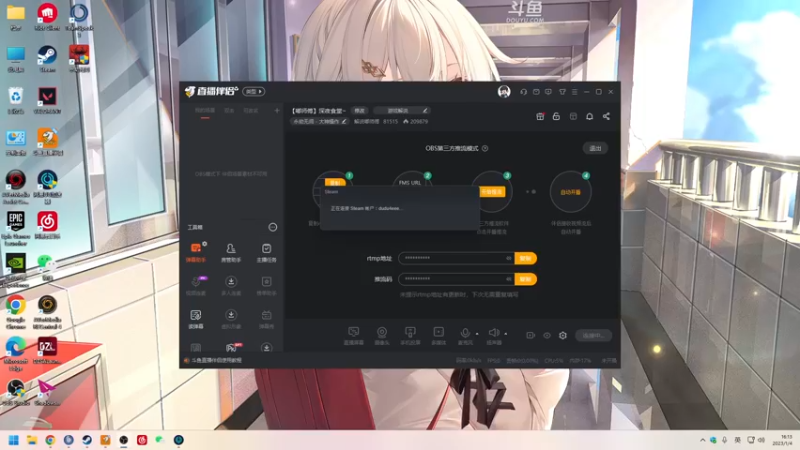Open the 房管助手 tool in toolbox
The width and height of the screenshot is (800, 450).
click(231, 252)
